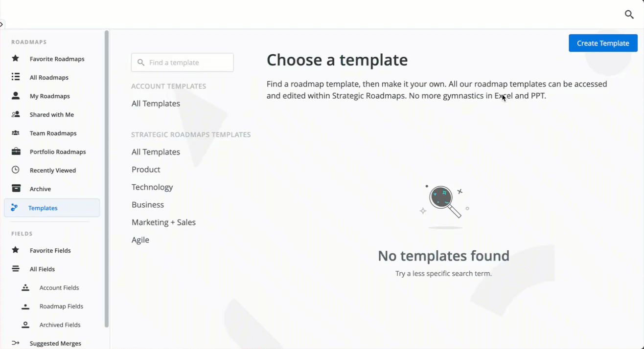Select the All Roadmaps list icon

click(15, 77)
